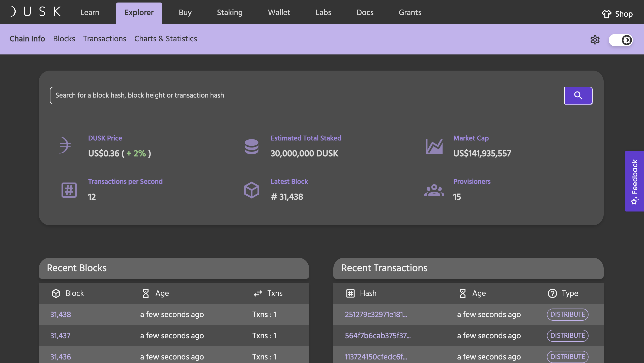Open the Staking tab
This screenshot has height=363, width=644.
click(x=230, y=13)
